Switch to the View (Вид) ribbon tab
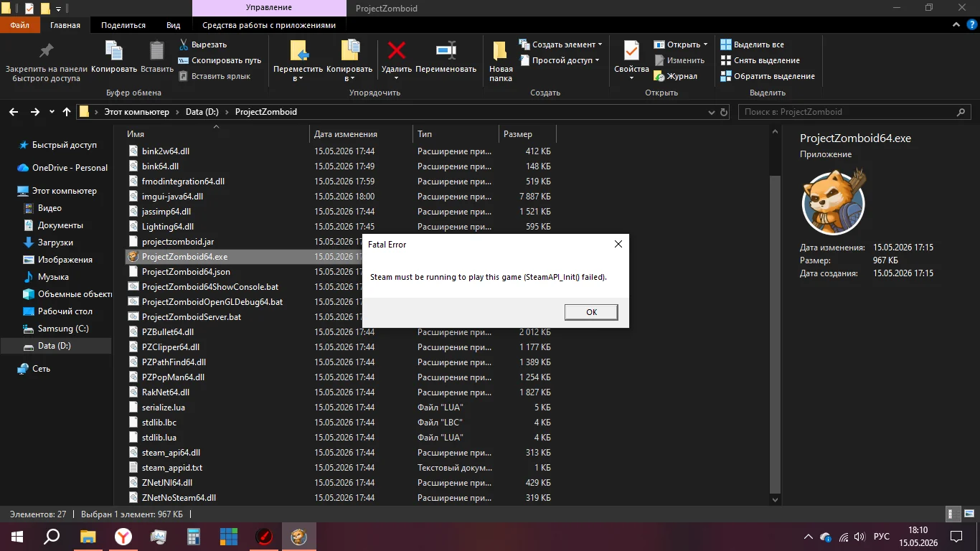Image resolution: width=980 pixels, height=551 pixels. click(x=173, y=25)
